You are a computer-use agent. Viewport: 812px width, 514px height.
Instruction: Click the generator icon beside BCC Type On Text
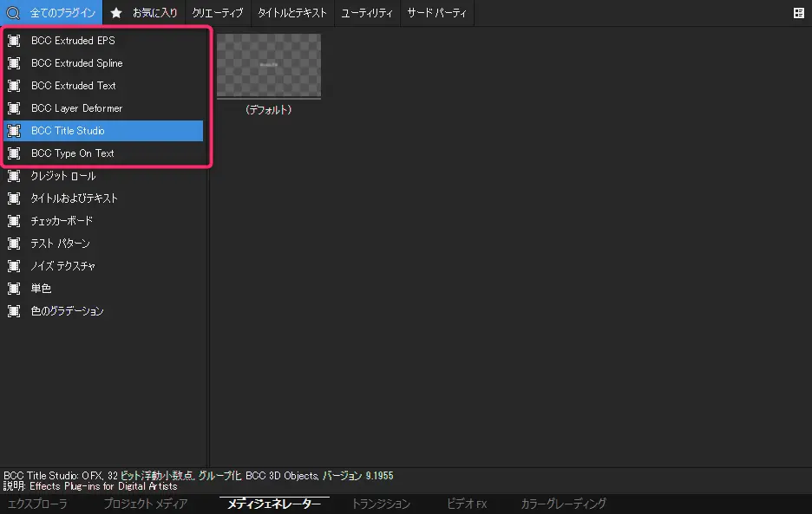click(x=14, y=153)
